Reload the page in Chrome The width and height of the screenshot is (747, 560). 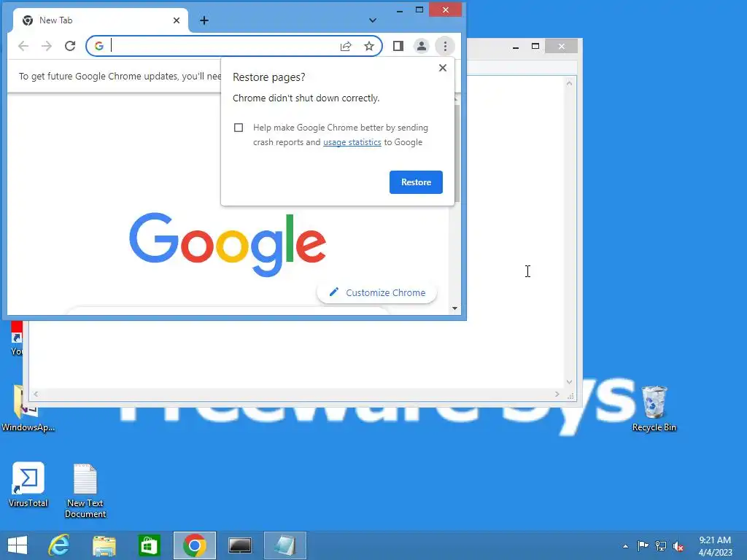70,46
